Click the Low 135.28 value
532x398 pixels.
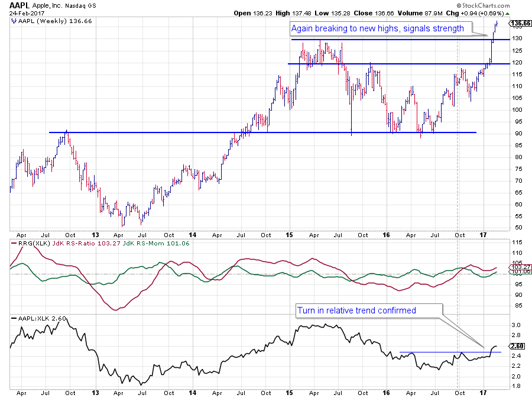[x=332, y=13]
